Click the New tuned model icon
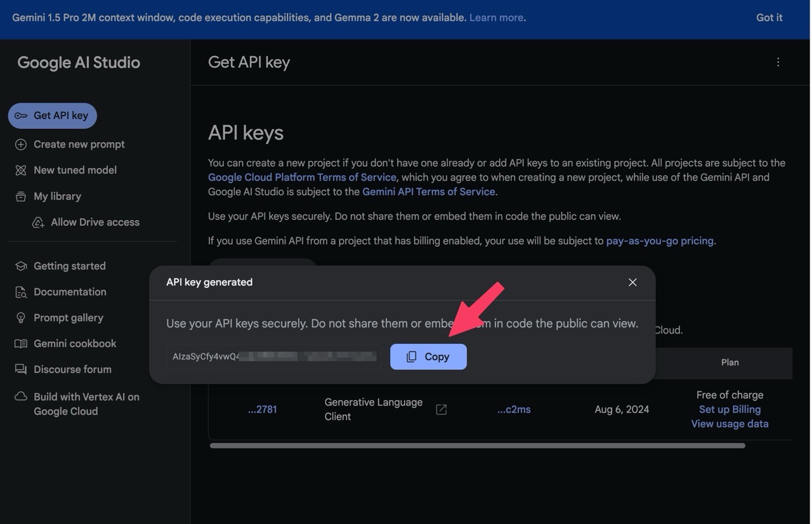The width and height of the screenshot is (812, 524). tap(21, 170)
